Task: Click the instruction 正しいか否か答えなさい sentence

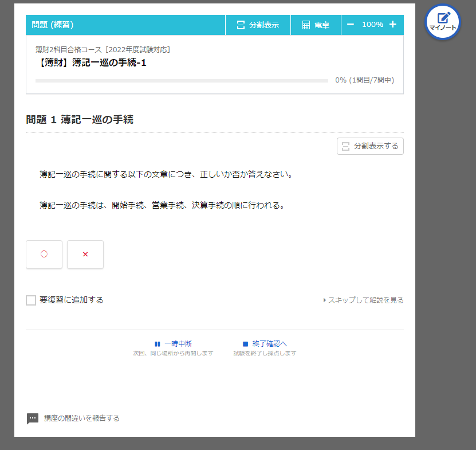Action: pos(167,174)
